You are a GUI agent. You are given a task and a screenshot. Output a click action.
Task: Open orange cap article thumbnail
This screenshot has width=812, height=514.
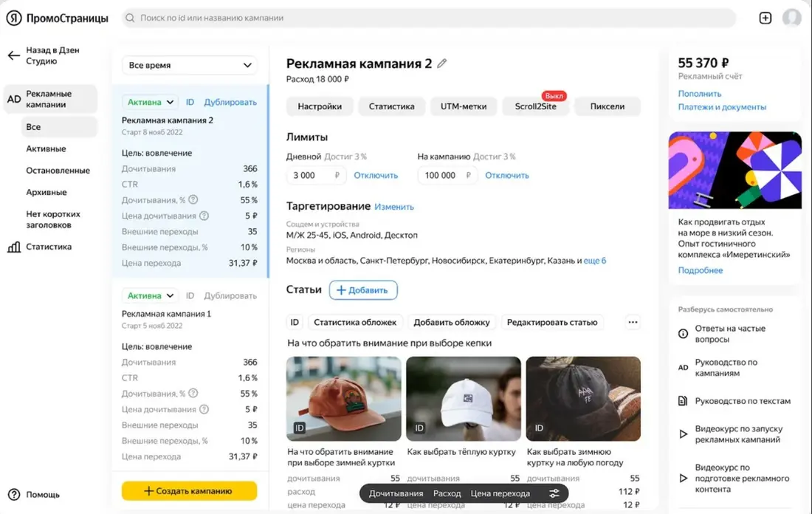tap(343, 399)
